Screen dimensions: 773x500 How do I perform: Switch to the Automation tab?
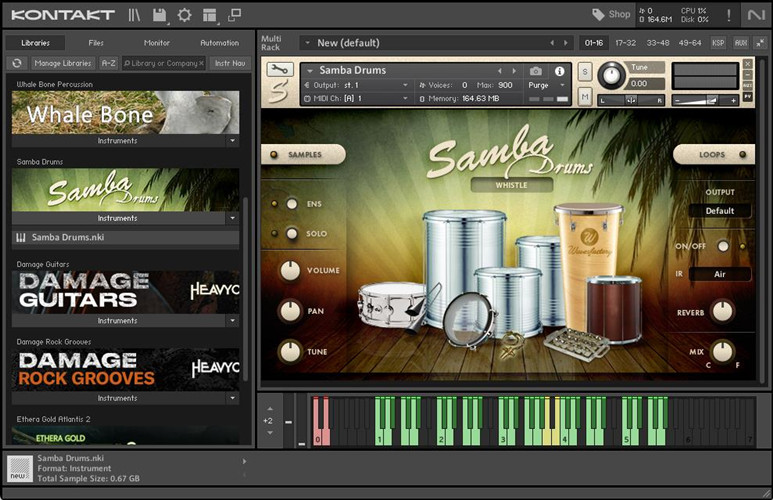[x=219, y=43]
